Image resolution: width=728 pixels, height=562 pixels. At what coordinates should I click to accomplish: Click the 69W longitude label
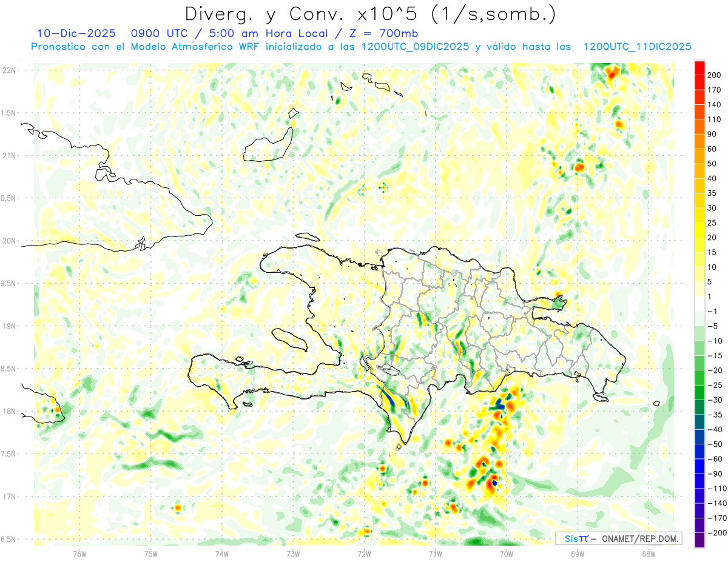point(577,554)
